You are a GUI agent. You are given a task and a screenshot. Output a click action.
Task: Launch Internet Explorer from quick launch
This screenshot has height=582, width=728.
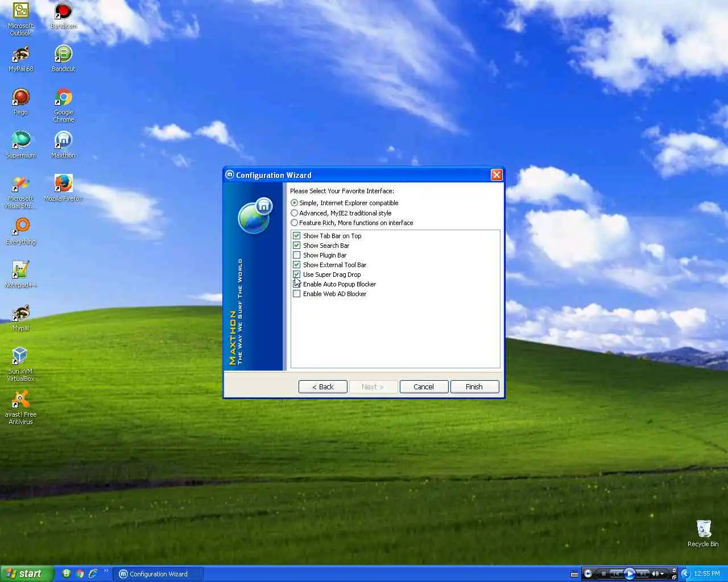click(x=93, y=573)
